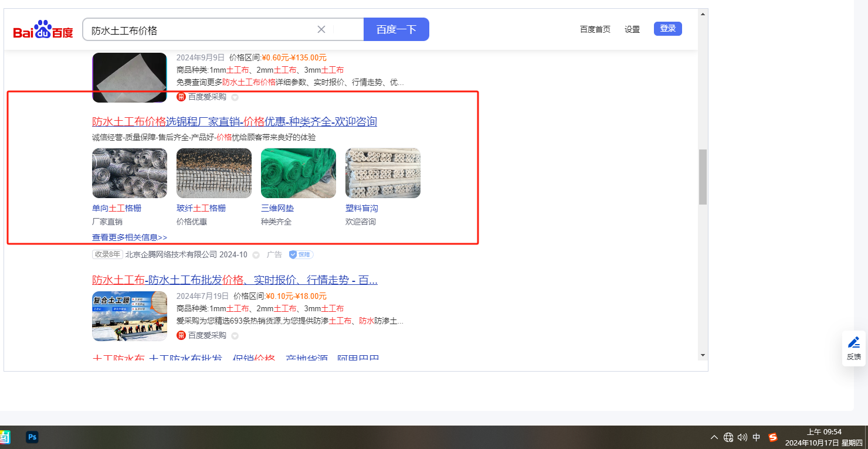This screenshot has height=449, width=868.
Task: Click the 收录8年 badge
Action: coord(107,255)
